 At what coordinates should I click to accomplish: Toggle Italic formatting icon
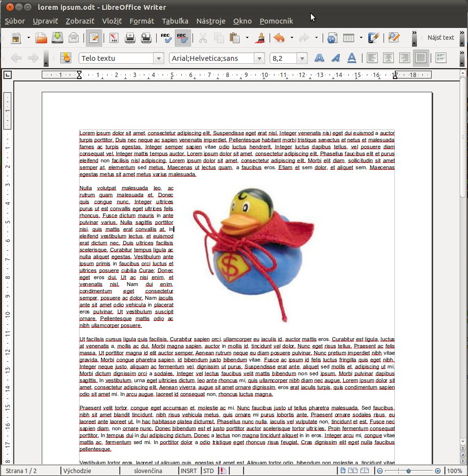[335, 58]
